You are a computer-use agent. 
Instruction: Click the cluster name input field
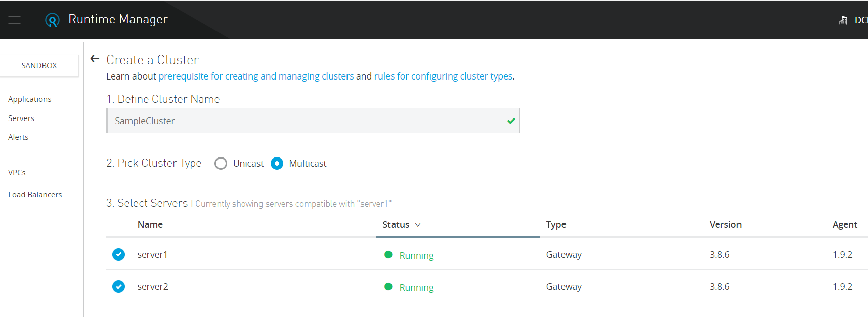click(303, 121)
